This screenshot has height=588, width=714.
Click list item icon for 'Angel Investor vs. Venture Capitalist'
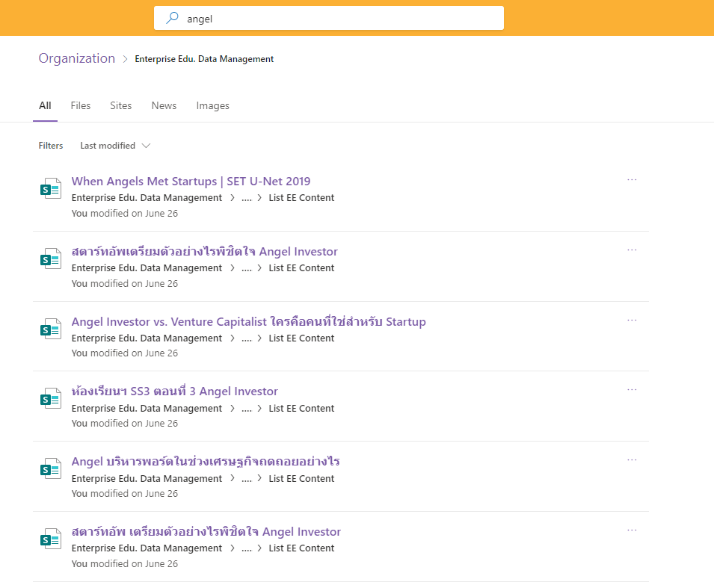coord(51,329)
